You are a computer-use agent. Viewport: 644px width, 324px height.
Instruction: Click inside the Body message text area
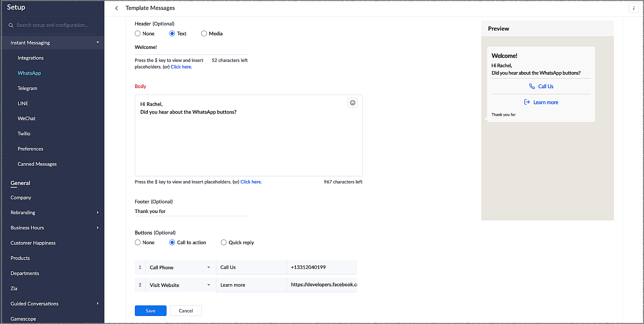(249, 135)
